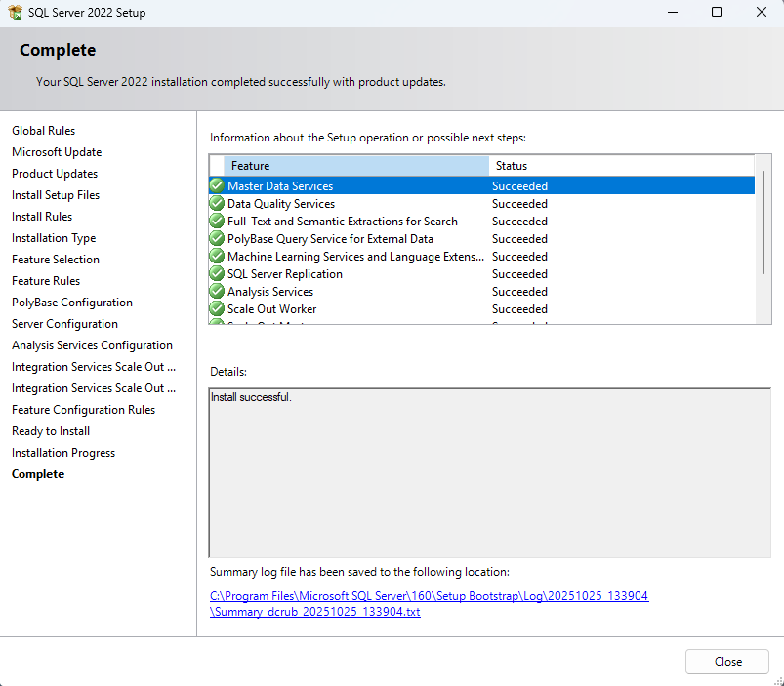This screenshot has width=784, height=686.
Task: Click the Microsoft Update step
Action: click(57, 152)
